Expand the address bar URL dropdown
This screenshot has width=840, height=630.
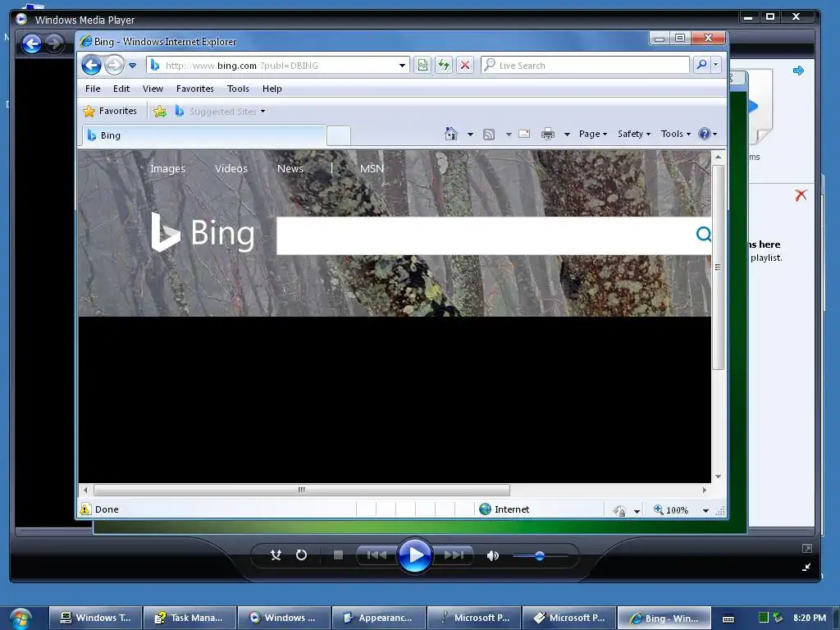(402, 66)
